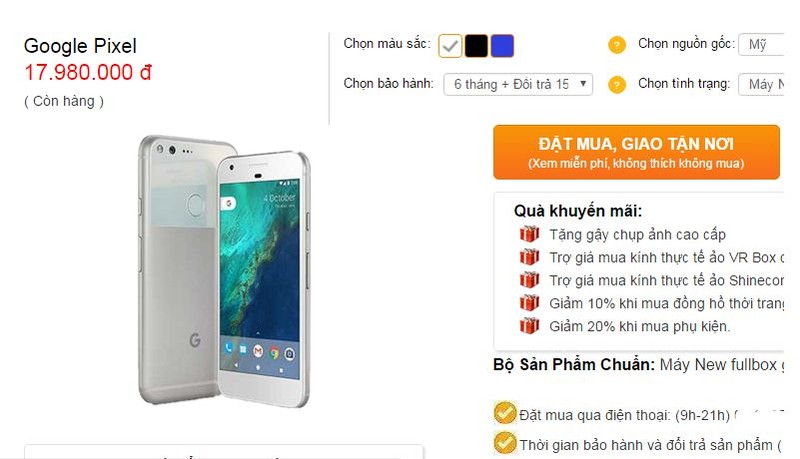This screenshot has width=800, height=459.
Task: Click the ĐẶT MUA, GIAO TẬN NƠI button
Action: click(x=636, y=152)
